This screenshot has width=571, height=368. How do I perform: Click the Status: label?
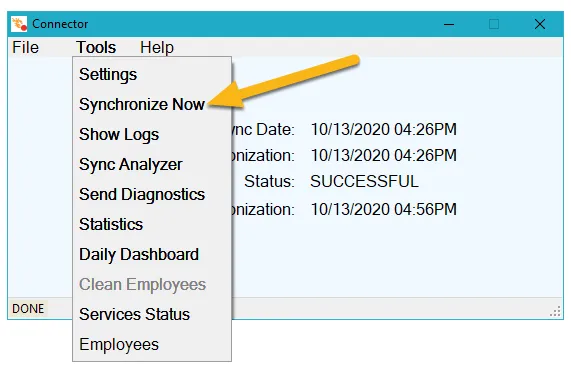click(x=269, y=181)
